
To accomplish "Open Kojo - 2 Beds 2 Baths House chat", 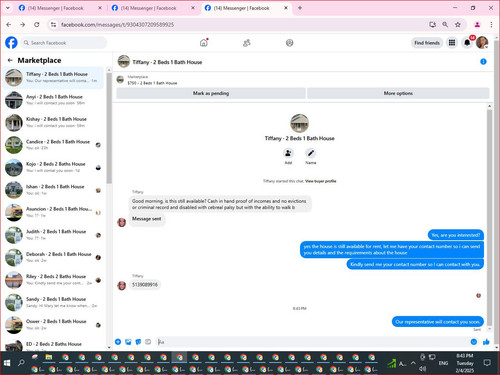I will 53,167.
